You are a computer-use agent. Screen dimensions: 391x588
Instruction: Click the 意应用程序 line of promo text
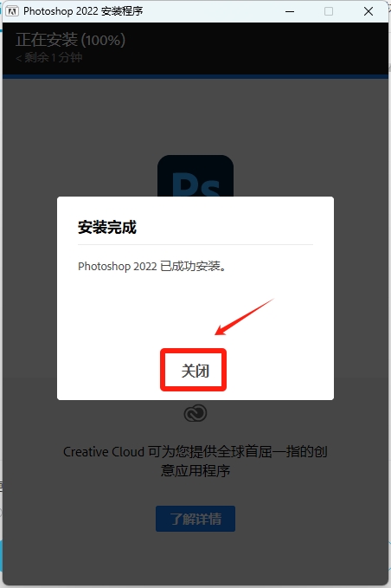[x=195, y=470]
